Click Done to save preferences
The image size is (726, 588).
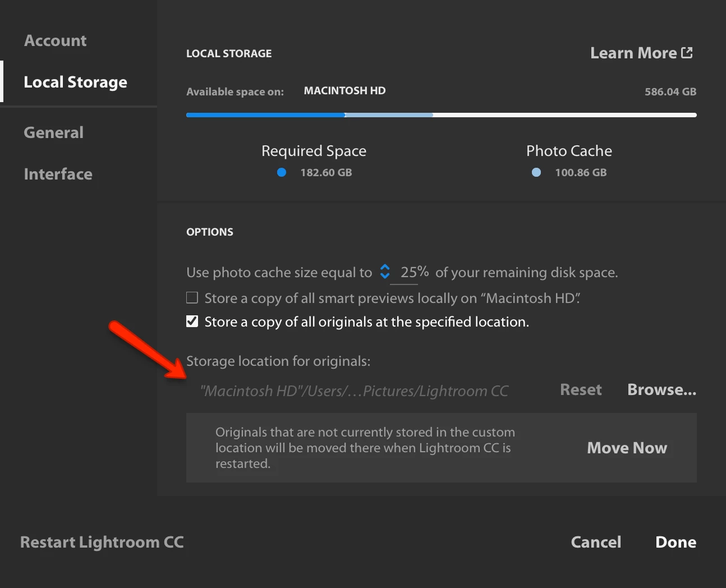point(676,542)
